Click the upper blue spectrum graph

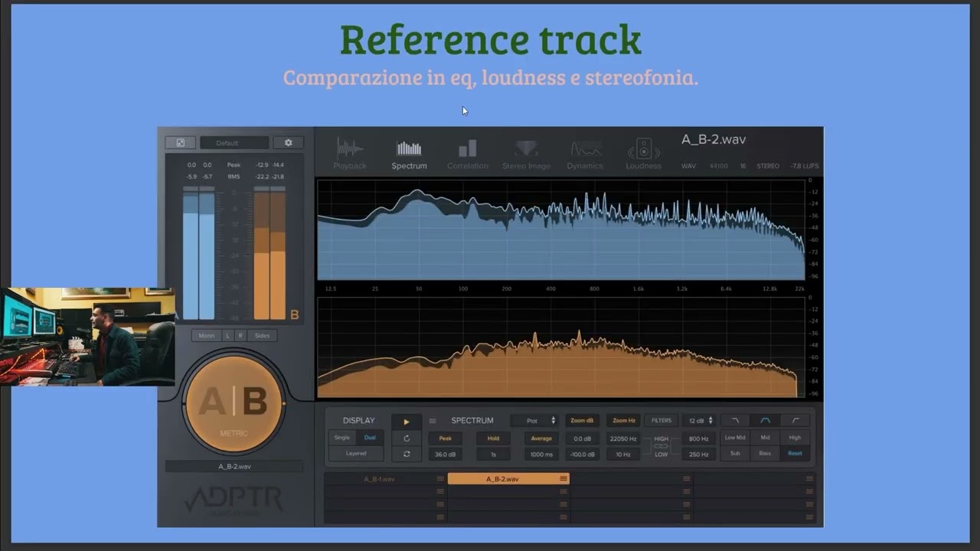[x=561, y=230]
